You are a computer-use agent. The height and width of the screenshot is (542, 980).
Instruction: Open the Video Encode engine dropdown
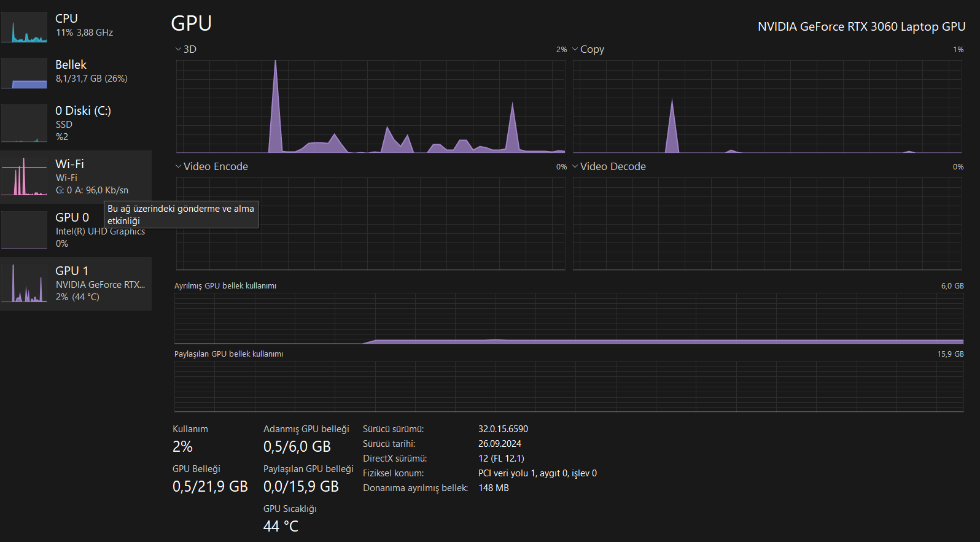pyautogui.click(x=211, y=166)
